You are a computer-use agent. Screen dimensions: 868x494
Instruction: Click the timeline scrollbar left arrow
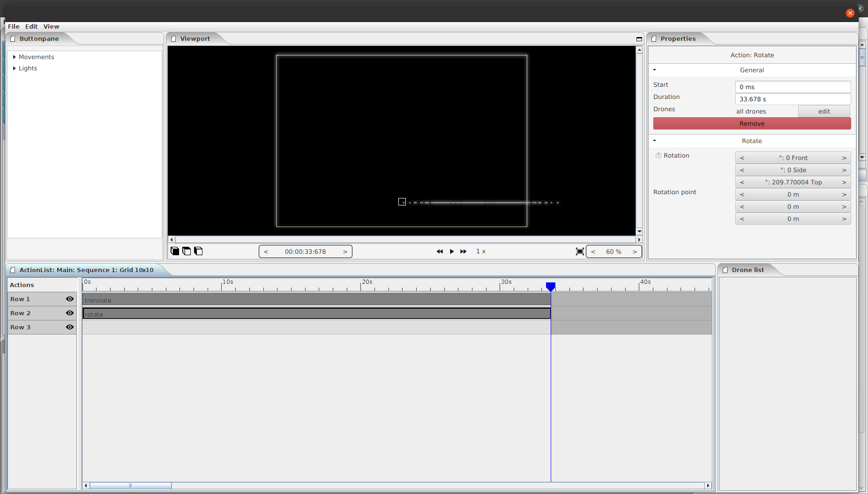tap(86, 486)
